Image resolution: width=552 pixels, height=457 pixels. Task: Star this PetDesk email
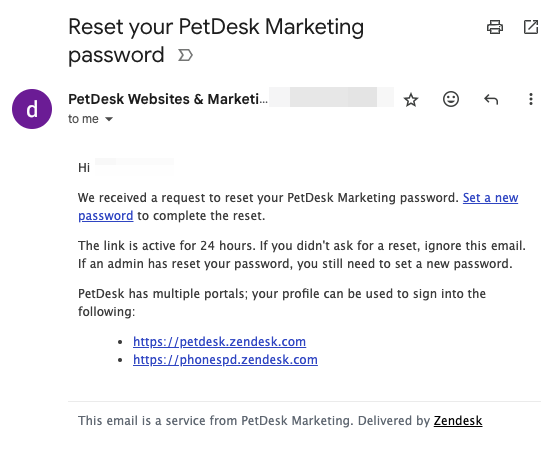coord(410,100)
